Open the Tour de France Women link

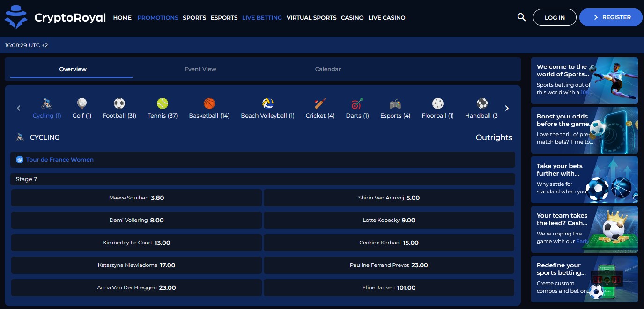60,160
